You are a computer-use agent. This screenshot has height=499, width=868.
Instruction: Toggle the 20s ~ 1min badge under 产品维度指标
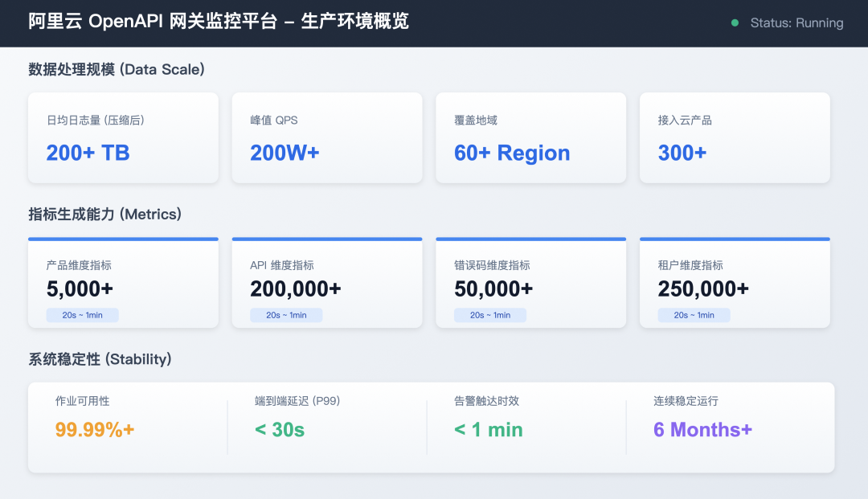pyautogui.click(x=84, y=315)
